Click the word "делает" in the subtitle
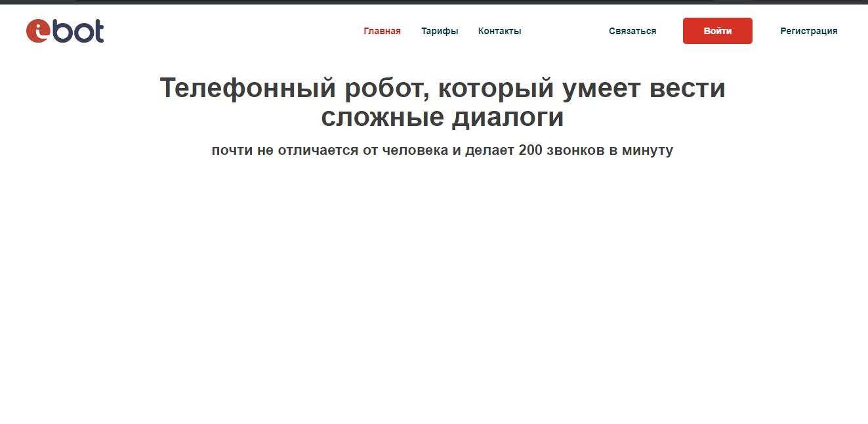Screen dimensions: 868x424 pos(489,150)
